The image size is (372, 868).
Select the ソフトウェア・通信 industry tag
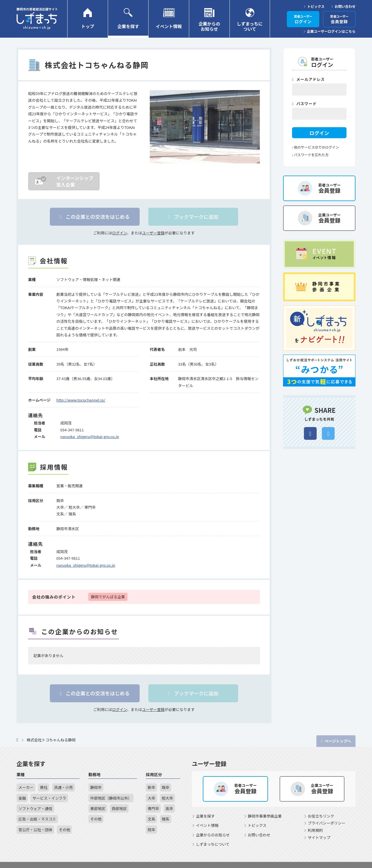click(35, 809)
